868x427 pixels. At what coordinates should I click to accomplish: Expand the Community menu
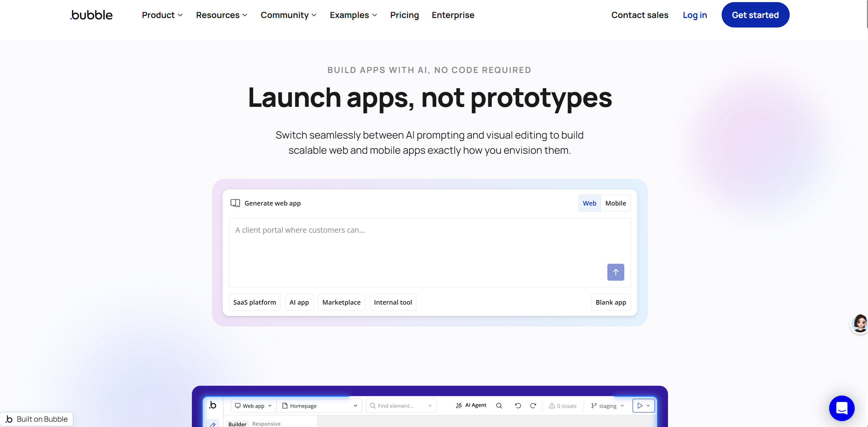289,15
